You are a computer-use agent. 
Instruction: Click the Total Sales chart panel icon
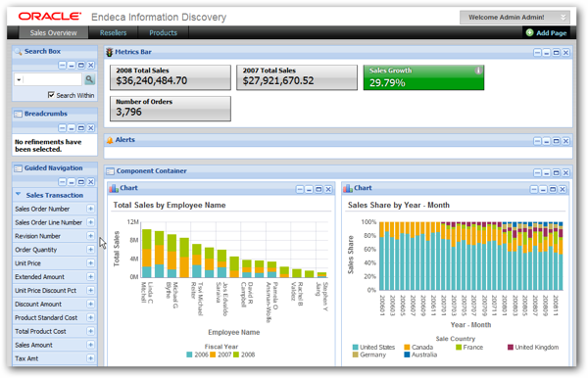coord(114,188)
